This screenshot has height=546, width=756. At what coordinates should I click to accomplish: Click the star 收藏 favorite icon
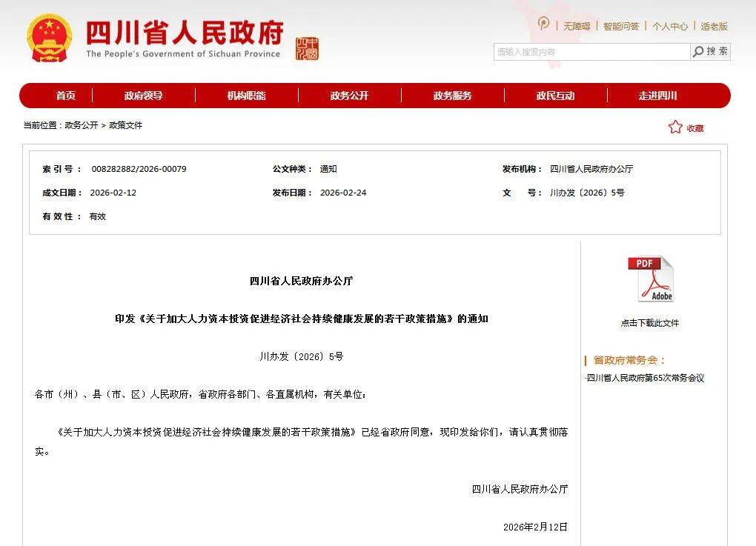675,127
